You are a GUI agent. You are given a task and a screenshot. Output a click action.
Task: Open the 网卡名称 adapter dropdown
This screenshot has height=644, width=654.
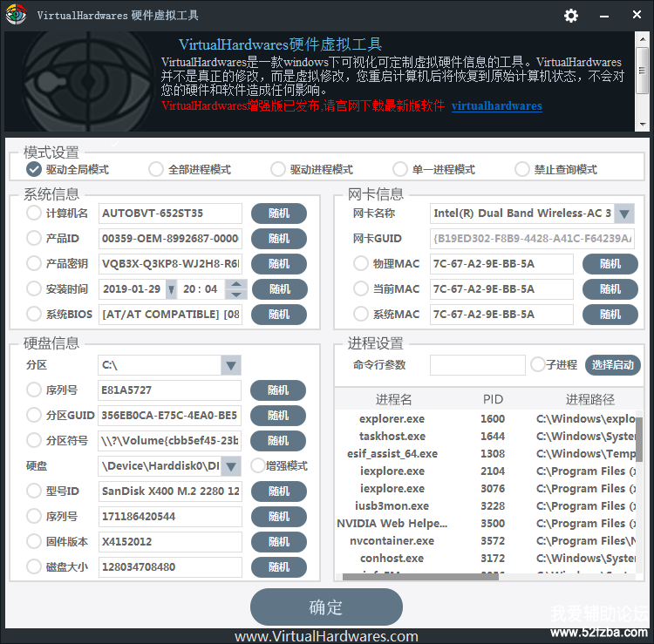[624, 214]
